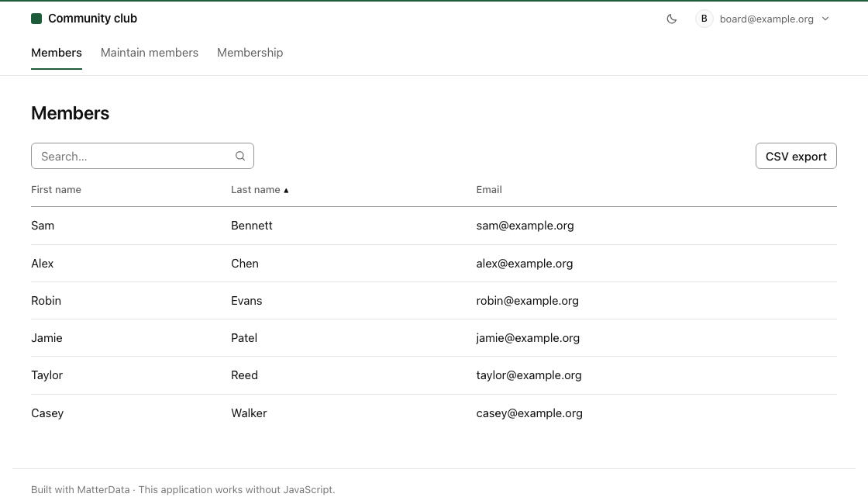Select last name Walker
868x504 pixels.
249,413
